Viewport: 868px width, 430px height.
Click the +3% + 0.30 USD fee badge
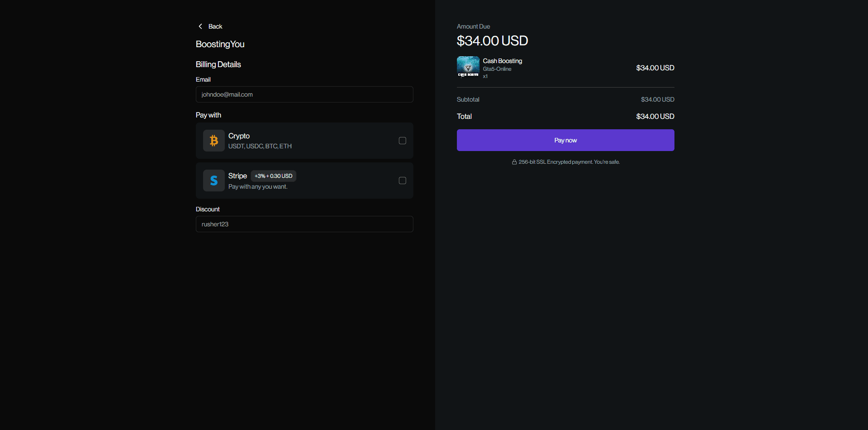coord(273,176)
